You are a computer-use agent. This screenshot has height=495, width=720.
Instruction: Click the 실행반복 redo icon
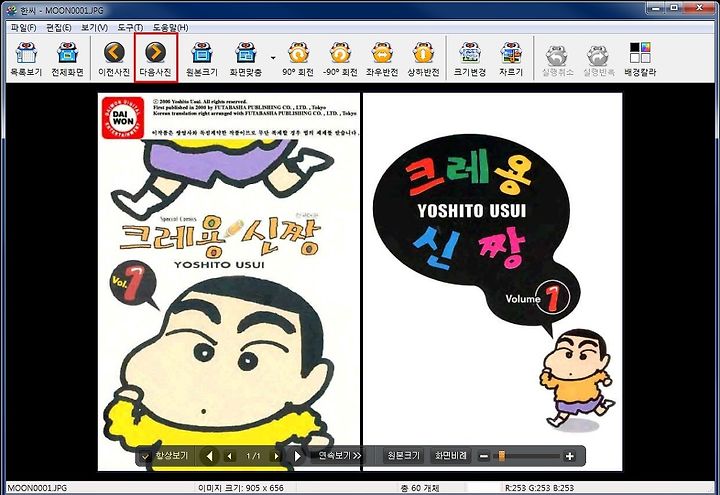tap(598, 59)
